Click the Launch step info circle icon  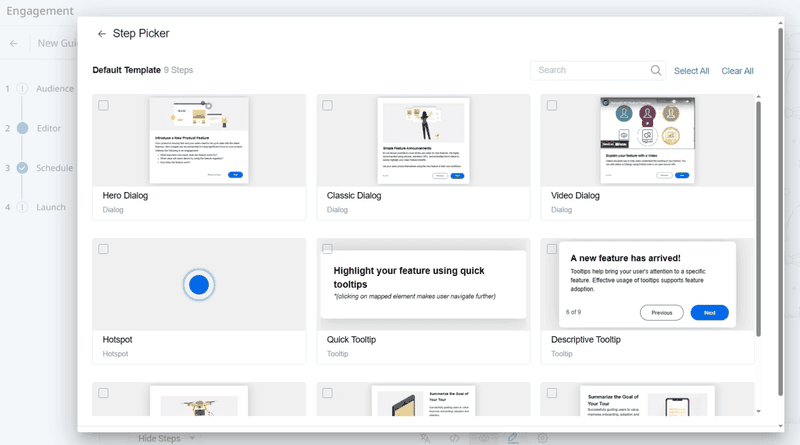22,207
